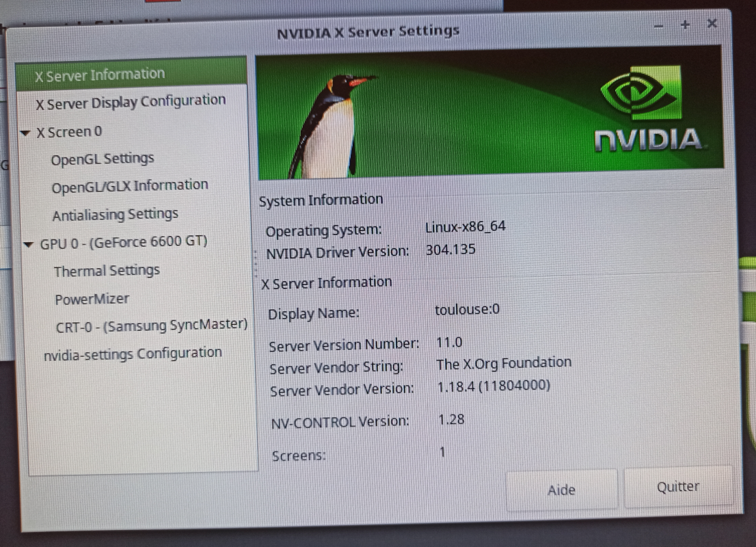Click the Linux-x86_64 operating system value
Image resolution: width=756 pixels, height=547 pixels.
[x=465, y=226]
